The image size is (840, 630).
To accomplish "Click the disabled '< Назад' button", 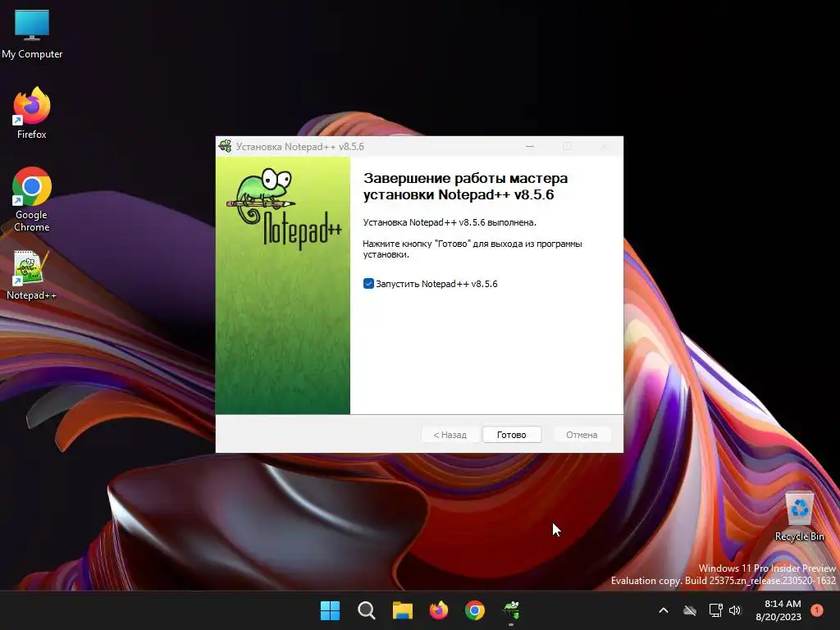I will click(450, 435).
